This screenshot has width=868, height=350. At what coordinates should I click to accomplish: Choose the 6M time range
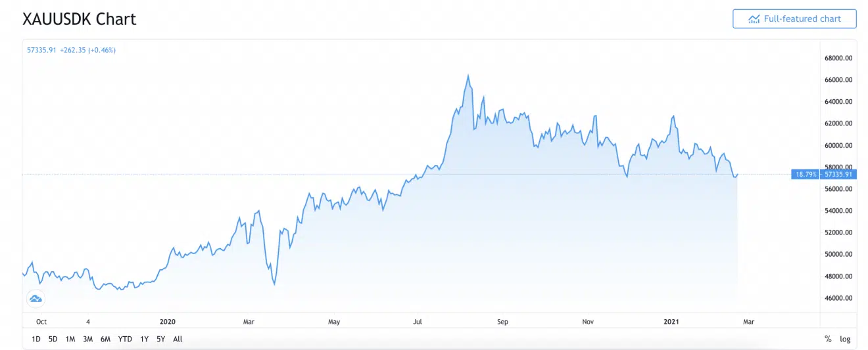(x=105, y=339)
